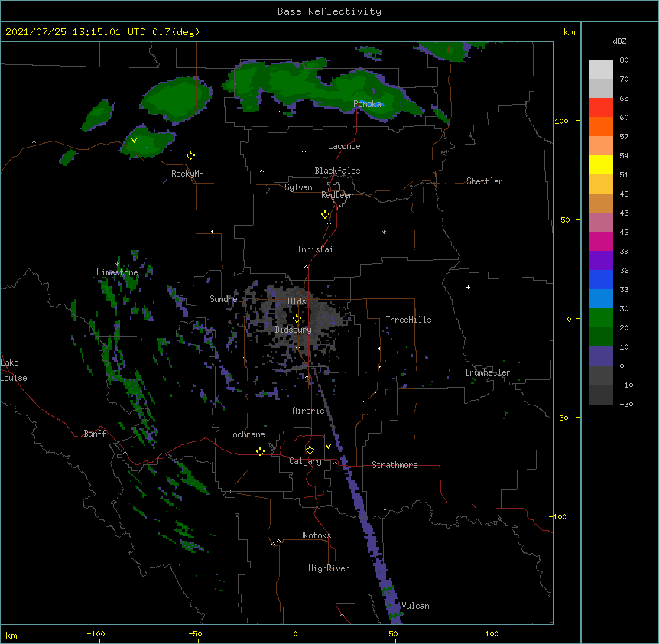
Task: Click the HighRiver city label
Action: click(x=329, y=568)
